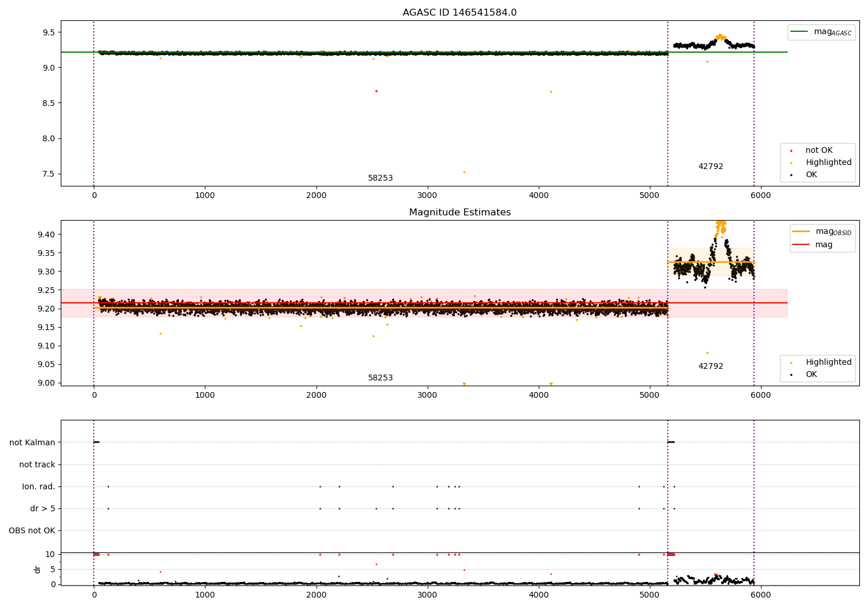Click the orange mag OBSID legend line
Image resolution: width=868 pixels, height=608 pixels.
pyautogui.click(x=801, y=232)
